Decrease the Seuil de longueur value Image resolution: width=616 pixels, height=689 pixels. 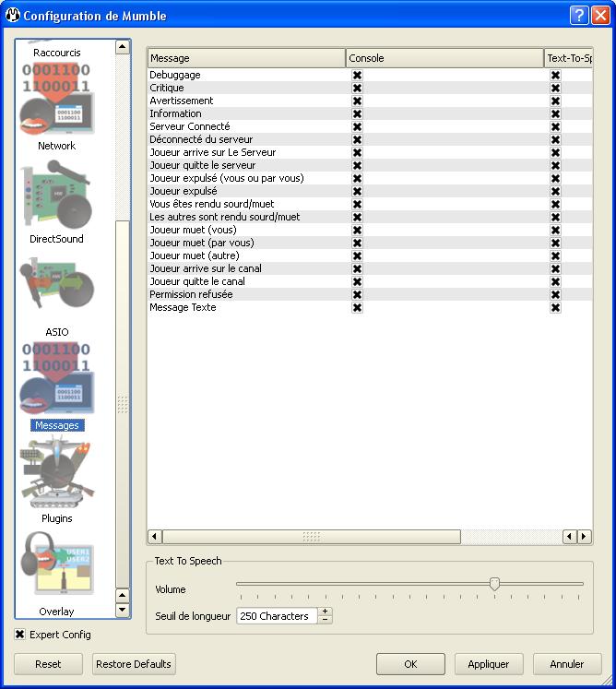(x=325, y=620)
